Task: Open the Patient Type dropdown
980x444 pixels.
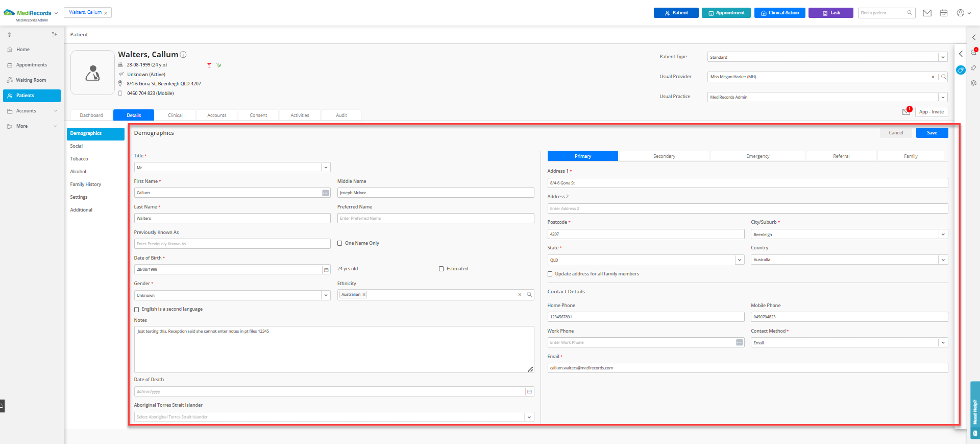Action: coord(943,57)
